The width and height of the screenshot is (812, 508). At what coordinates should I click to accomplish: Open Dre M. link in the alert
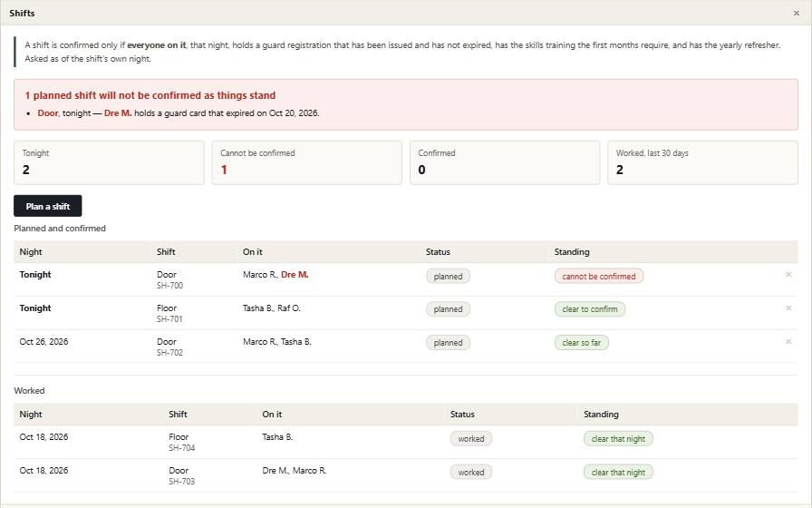point(118,113)
